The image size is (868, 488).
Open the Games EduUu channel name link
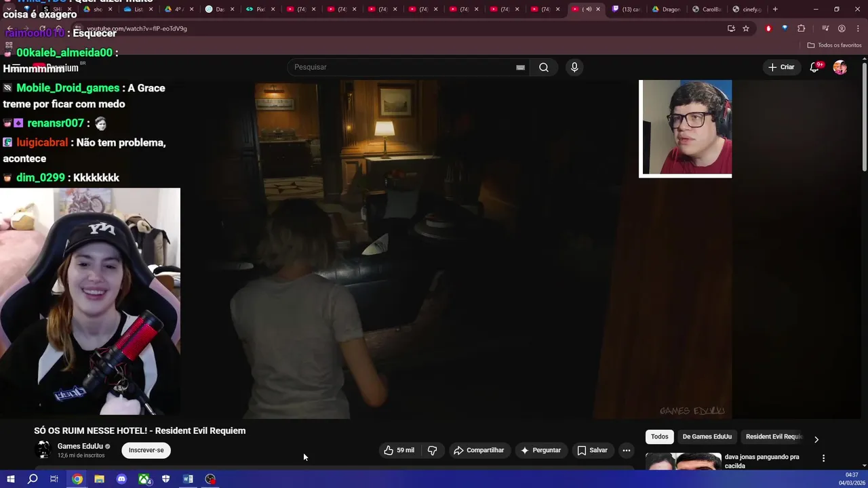tap(80, 446)
